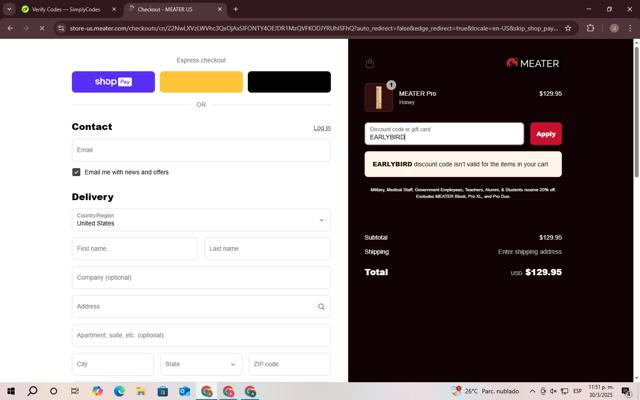
Task: Switch to the Verify Codes SimplyCodes tab
Action: (x=67, y=9)
